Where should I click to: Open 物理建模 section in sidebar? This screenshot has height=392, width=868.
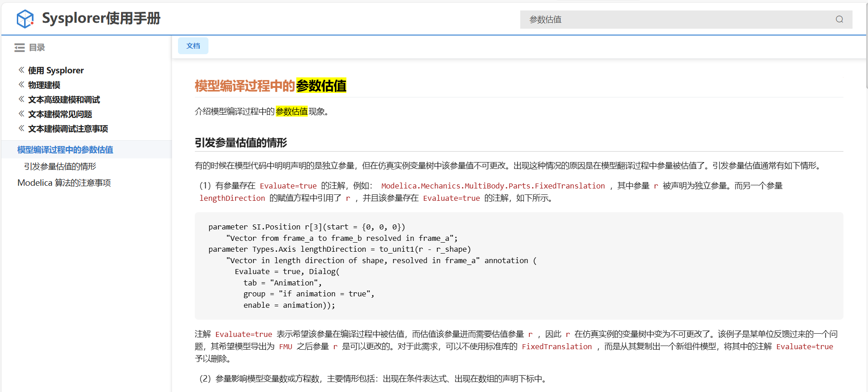click(x=44, y=85)
